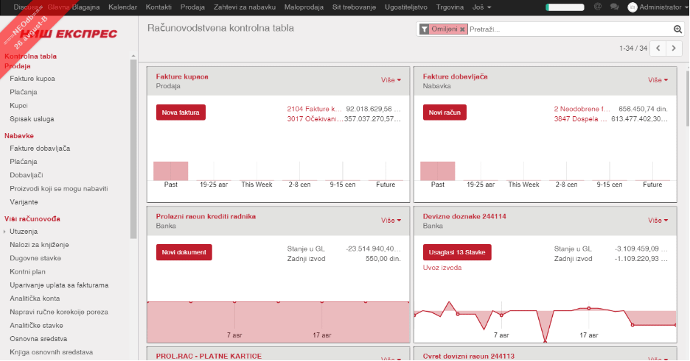Open Devizne doznake 244114 card title

(464, 217)
